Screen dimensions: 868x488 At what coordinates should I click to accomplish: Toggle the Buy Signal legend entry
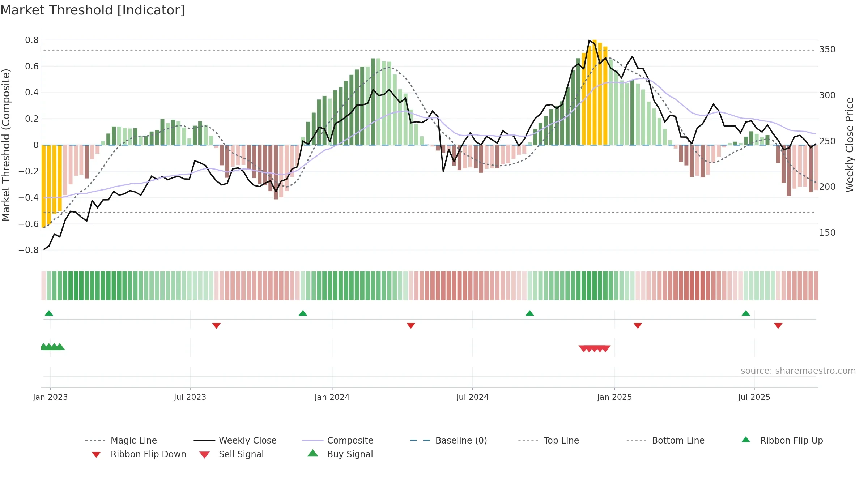[x=340, y=454]
